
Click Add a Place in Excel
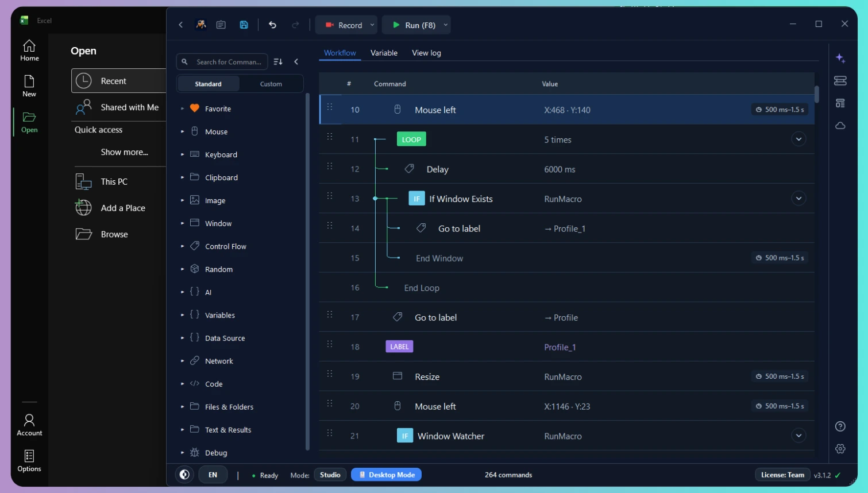pos(119,208)
